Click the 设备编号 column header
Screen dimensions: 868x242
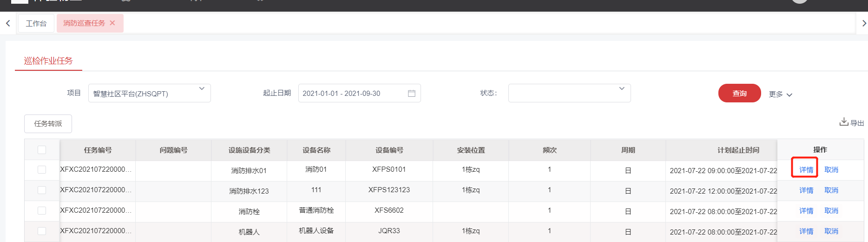point(389,150)
